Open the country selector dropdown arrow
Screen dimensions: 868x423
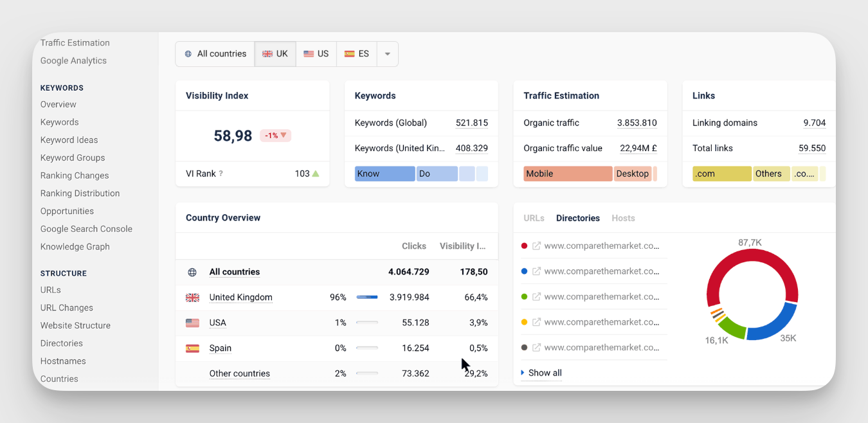tap(387, 54)
